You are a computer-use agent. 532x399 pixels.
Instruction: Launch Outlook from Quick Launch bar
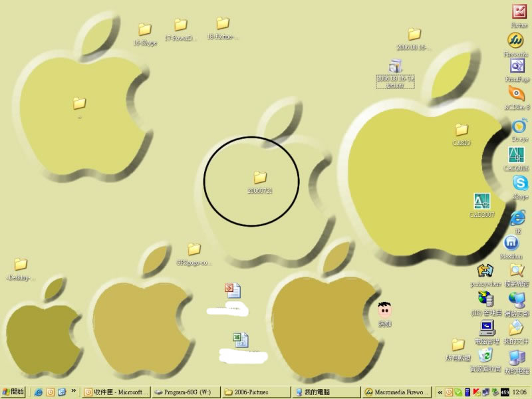[x=51, y=392]
